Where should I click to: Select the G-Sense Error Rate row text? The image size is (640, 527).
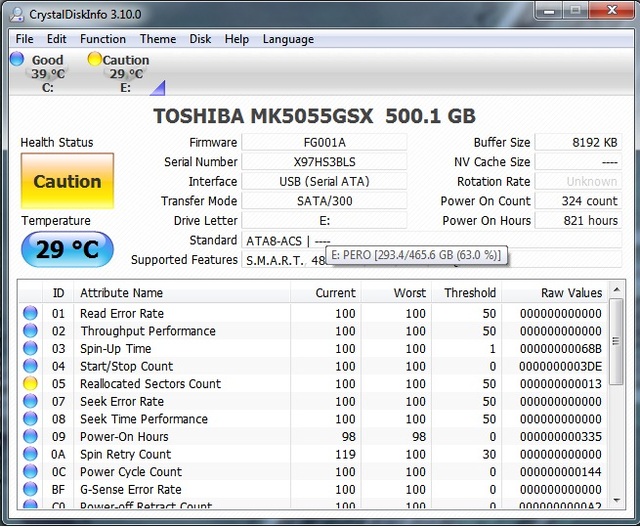pos(131,489)
